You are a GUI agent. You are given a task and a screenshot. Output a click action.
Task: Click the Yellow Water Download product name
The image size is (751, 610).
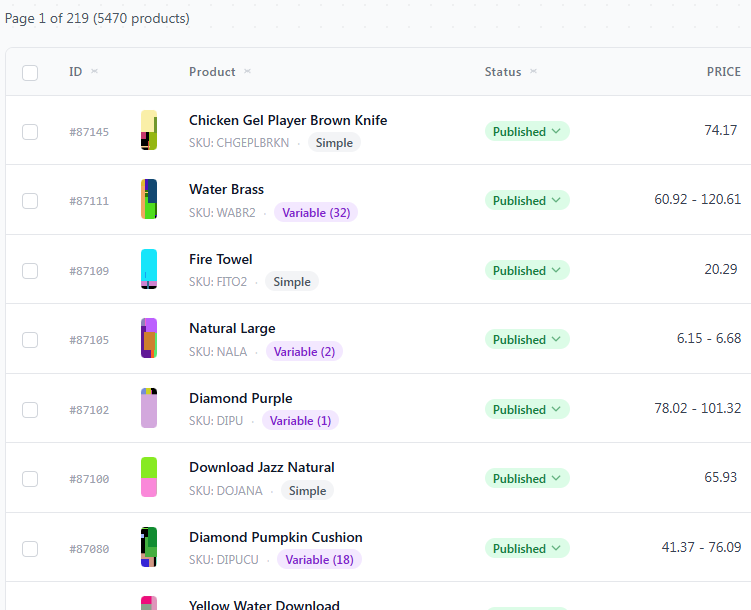pos(264,605)
